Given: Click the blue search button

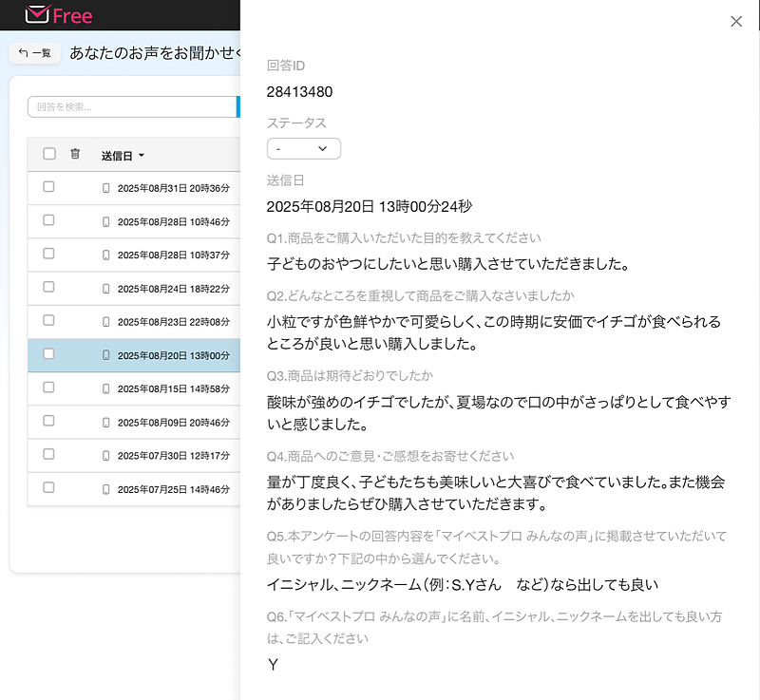Looking at the screenshot, I should pos(237,106).
